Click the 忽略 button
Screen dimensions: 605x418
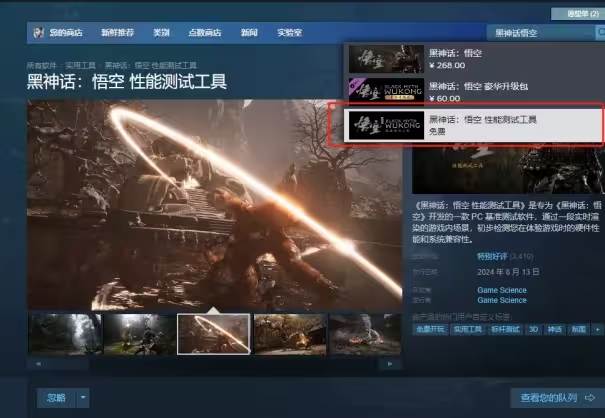click(56, 398)
